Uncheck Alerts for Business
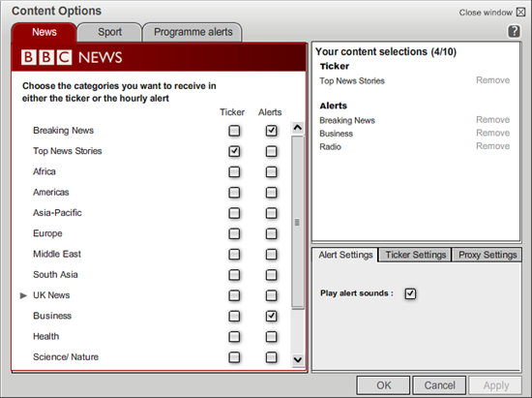Screen dimensions: 532x398 [271, 316]
